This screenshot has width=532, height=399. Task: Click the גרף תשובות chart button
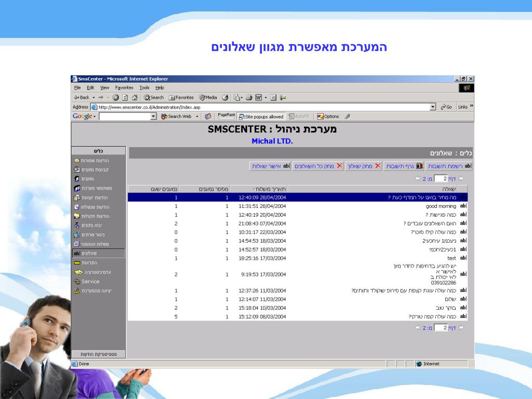click(404, 166)
